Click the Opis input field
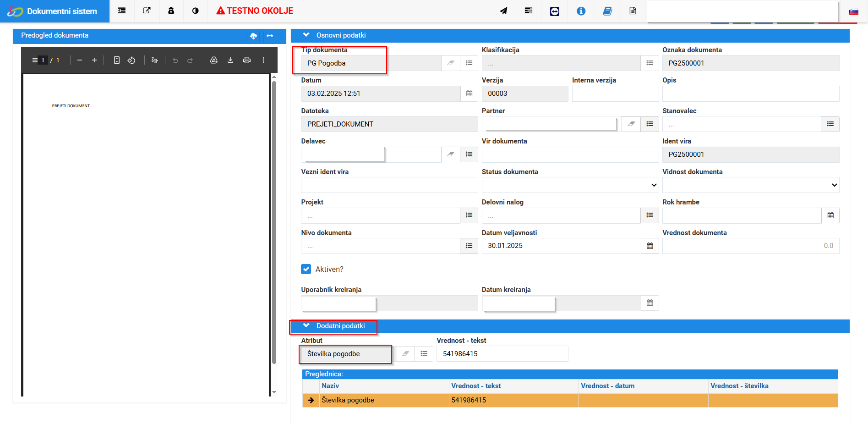 click(751, 94)
